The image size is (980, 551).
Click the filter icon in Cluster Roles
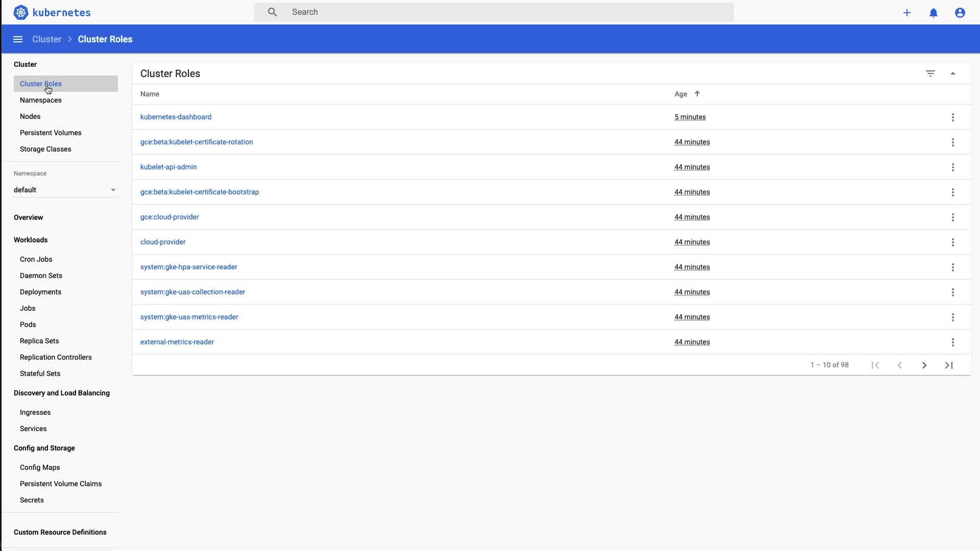click(x=930, y=73)
